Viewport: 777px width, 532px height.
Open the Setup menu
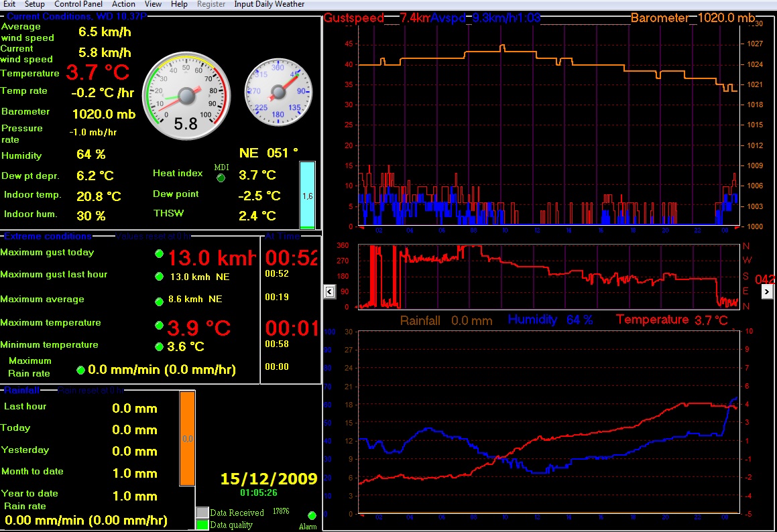[x=35, y=4]
